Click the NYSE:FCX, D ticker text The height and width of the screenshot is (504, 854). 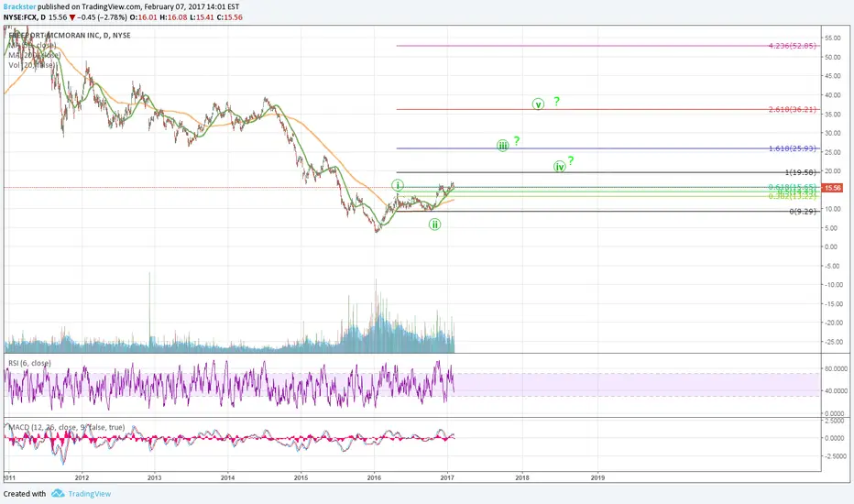click(25, 17)
